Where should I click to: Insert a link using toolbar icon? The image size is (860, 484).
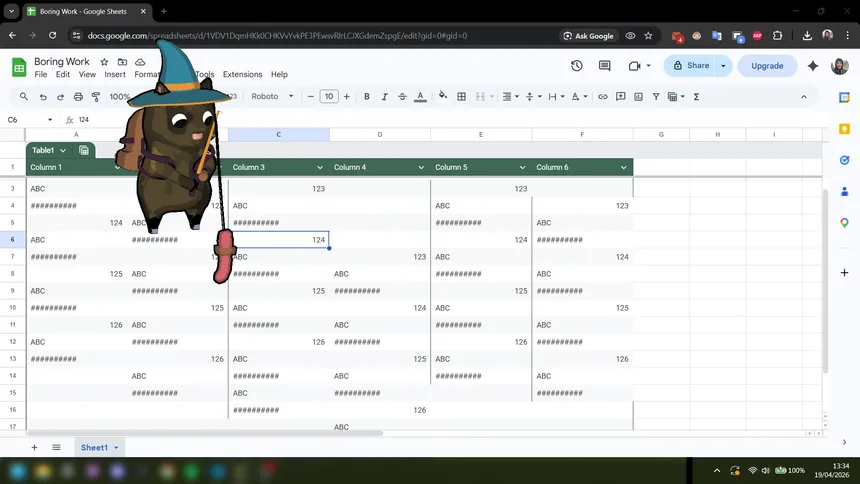pyautogui.click(x=602, y=97)
